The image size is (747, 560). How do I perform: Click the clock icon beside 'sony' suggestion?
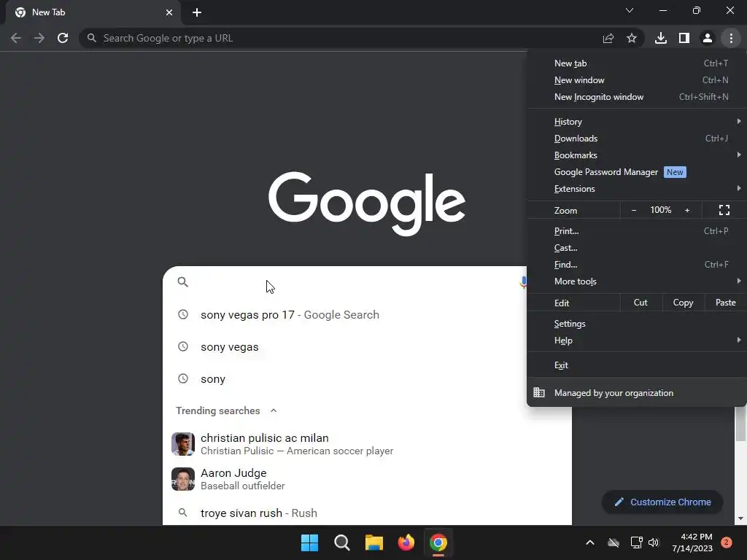pyautogui.click(x=183, y=378)
